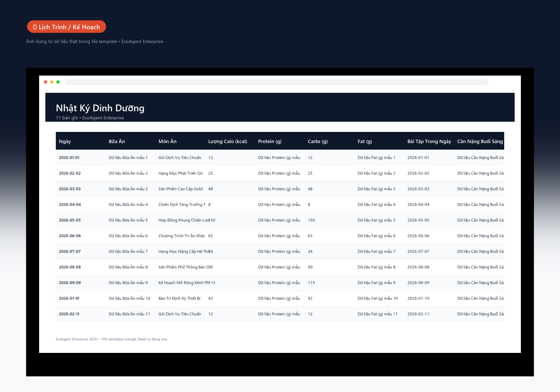Screen dimensions: 560x392
Task: Click date cell 2026-01-10 in Ngày column
Action: 69,298
